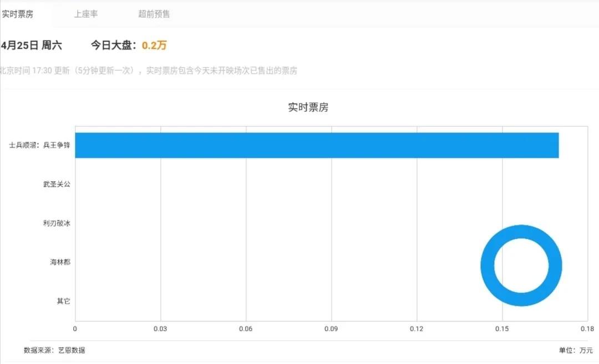Click the 海林都 movie label

tap(60, 262)
